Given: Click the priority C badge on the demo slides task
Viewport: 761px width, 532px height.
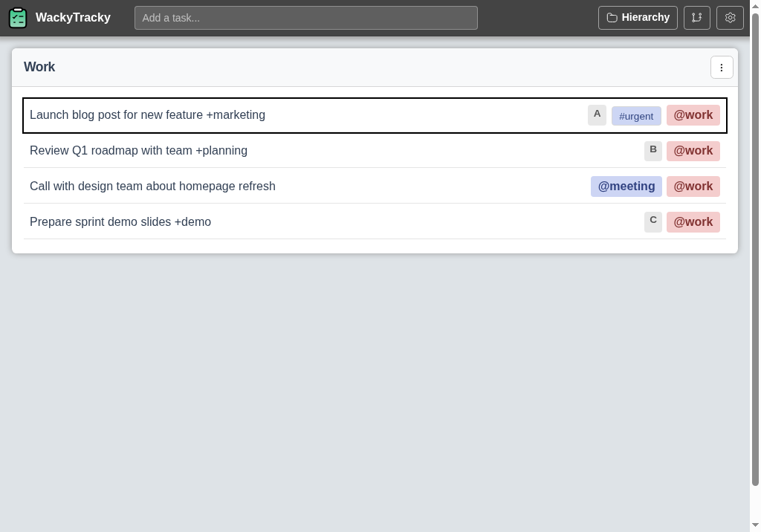Looking at the screenshot, I should [653, 221].
